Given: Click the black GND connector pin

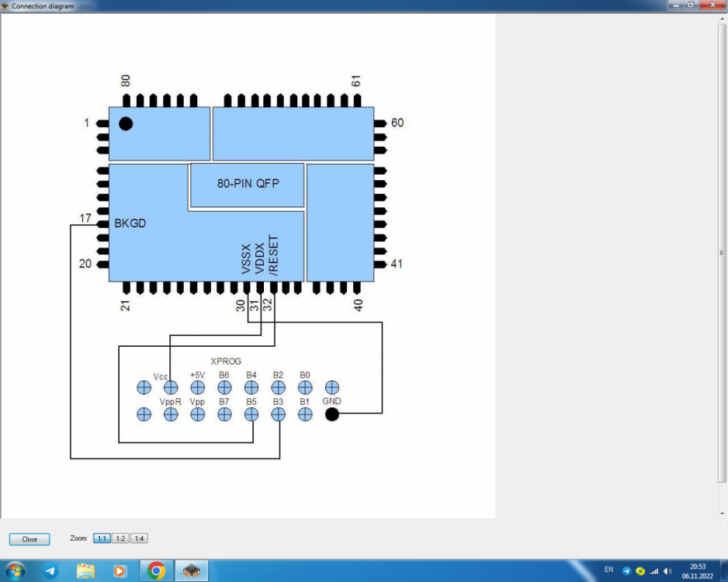Looking at the screenshot, I should [332, 414].
